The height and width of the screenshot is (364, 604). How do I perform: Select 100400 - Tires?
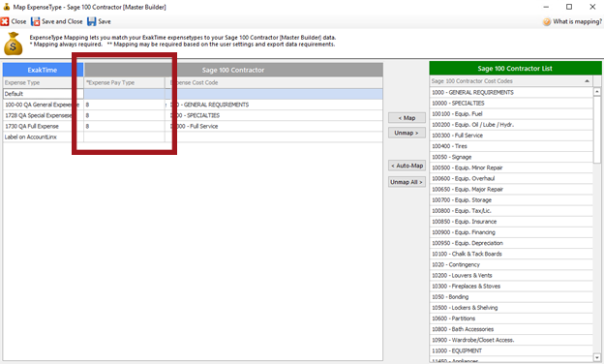(511, 146)
